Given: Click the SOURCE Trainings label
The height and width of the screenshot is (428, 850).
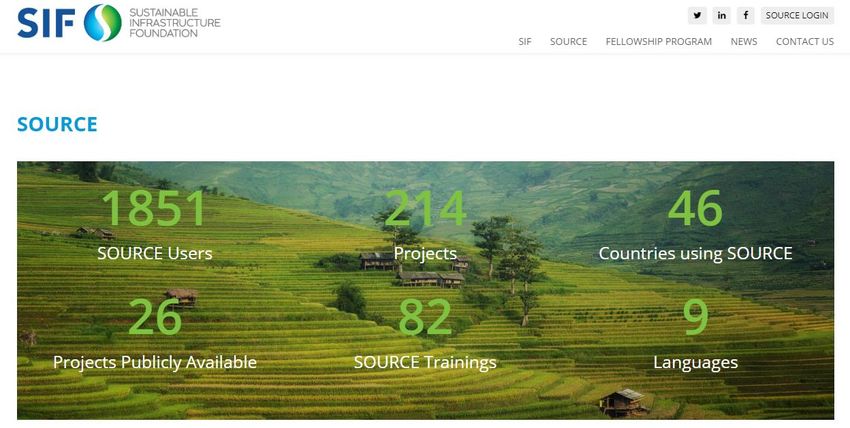Looking at the screenshot, I should [x=425, y=362].
